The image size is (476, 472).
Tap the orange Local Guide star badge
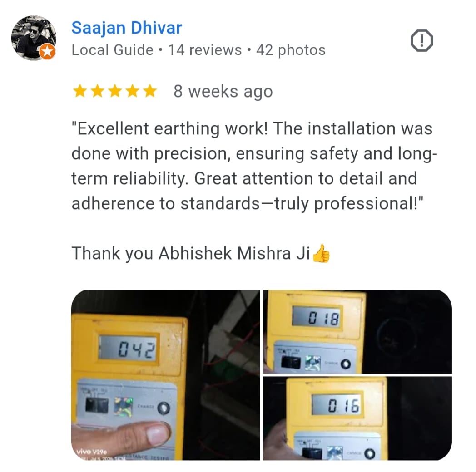(x=47, y=52)
